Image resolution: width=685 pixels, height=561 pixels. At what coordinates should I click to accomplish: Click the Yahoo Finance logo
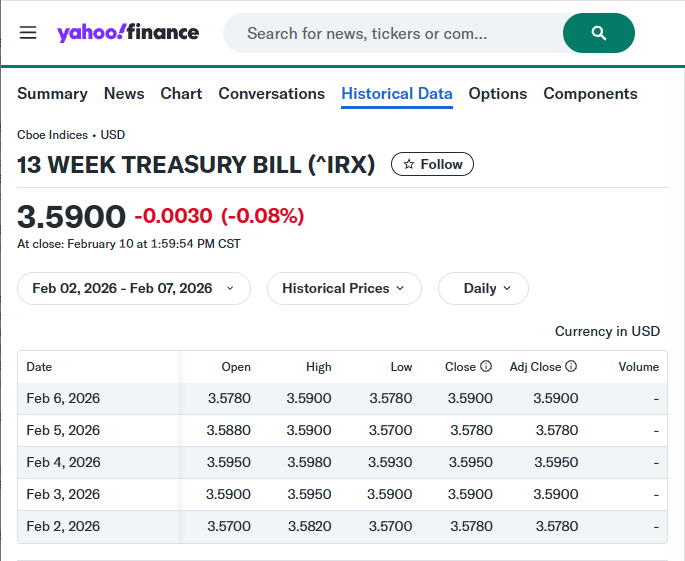[x=128, y=33]
